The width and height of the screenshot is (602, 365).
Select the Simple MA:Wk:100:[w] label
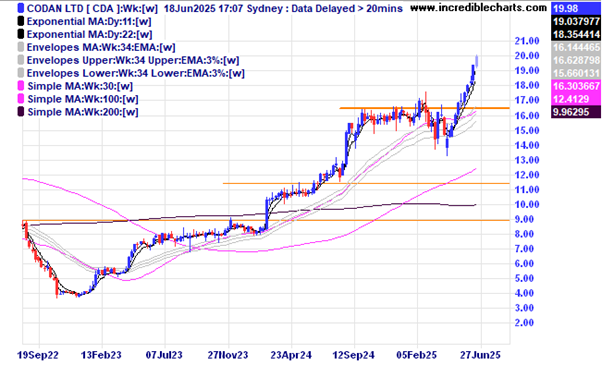pyautogui.click(x=83, y=99)
